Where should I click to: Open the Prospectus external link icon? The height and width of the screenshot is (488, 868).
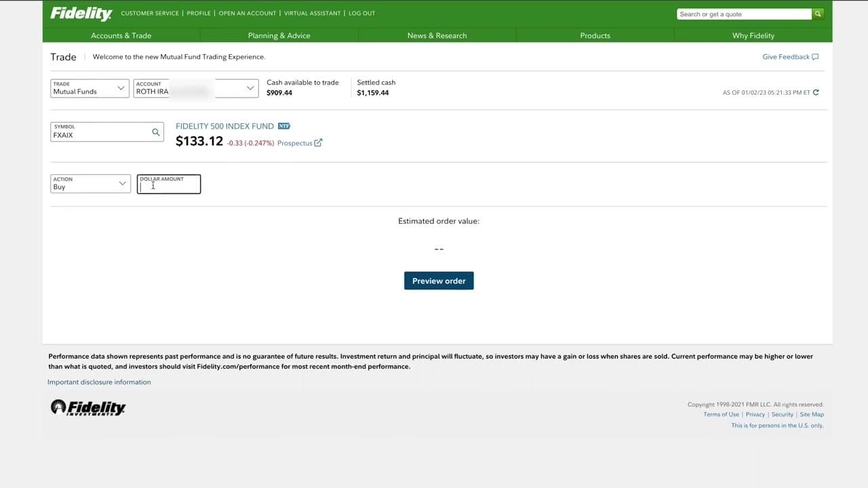click(x=319, y=143)
